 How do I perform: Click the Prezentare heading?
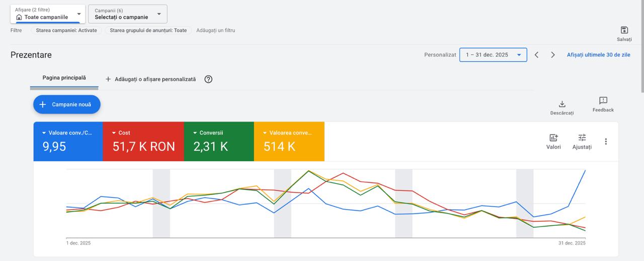click(x=31, y=55)
